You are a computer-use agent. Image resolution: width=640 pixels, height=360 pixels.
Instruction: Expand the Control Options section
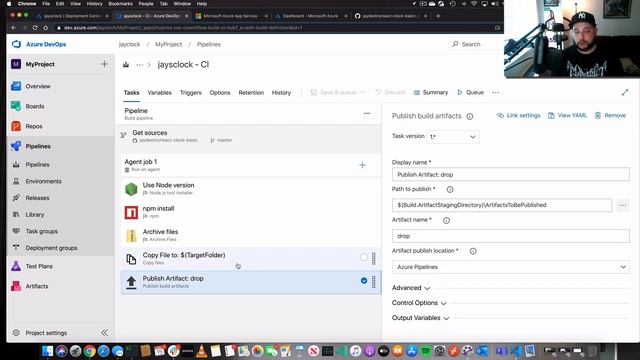[x=419, y=303]
